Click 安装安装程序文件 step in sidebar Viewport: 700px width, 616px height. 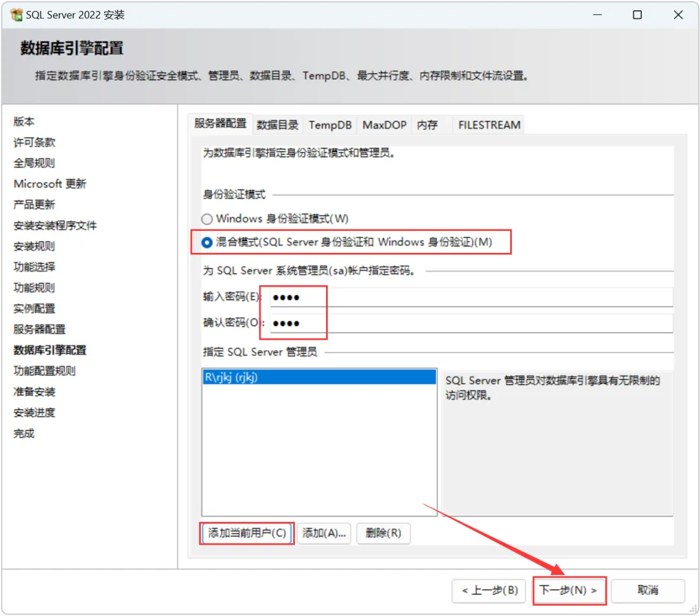tap(55, 226)
